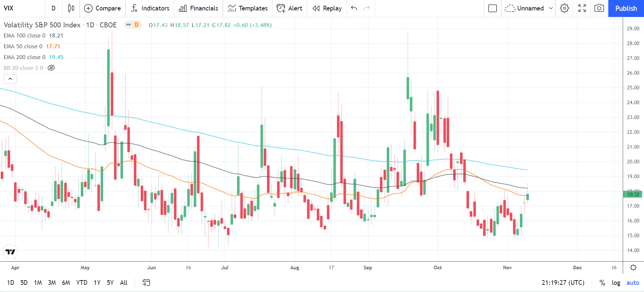Viewport: 644px width, 292px height.
Task: Click the undo arrow
Action: pyautogui.click(x=354, y=8)
